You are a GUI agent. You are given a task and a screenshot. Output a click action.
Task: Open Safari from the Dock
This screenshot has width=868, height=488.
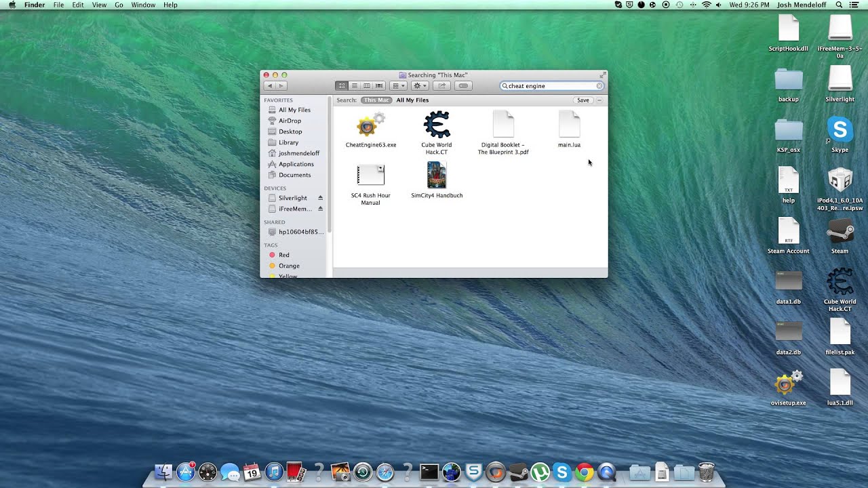click(x=384, y=472)
